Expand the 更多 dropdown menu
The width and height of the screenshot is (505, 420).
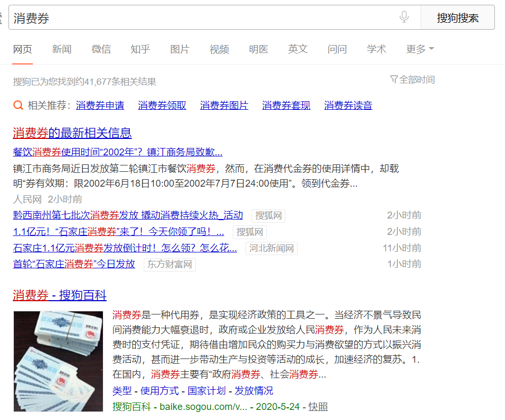pos(420,49)
